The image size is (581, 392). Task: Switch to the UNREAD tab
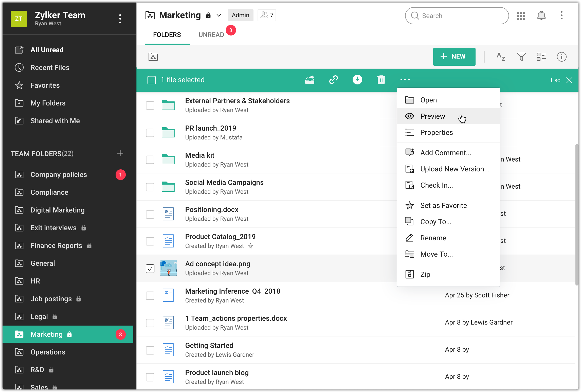(x=211, y=35)
